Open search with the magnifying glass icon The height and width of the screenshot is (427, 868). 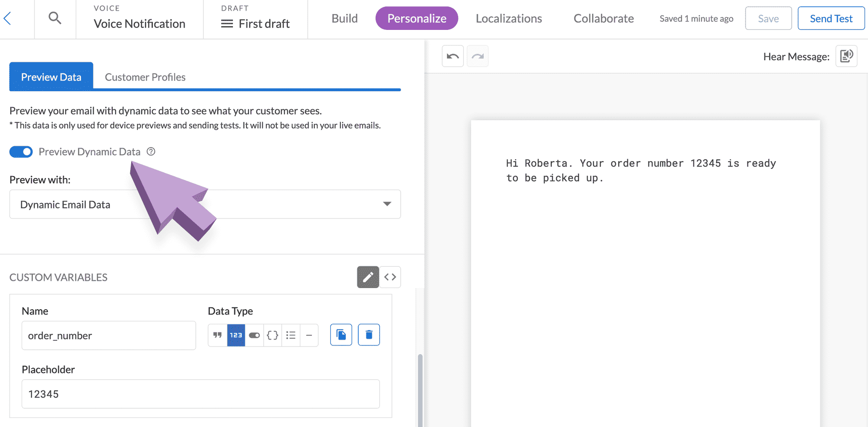(55, 18)
